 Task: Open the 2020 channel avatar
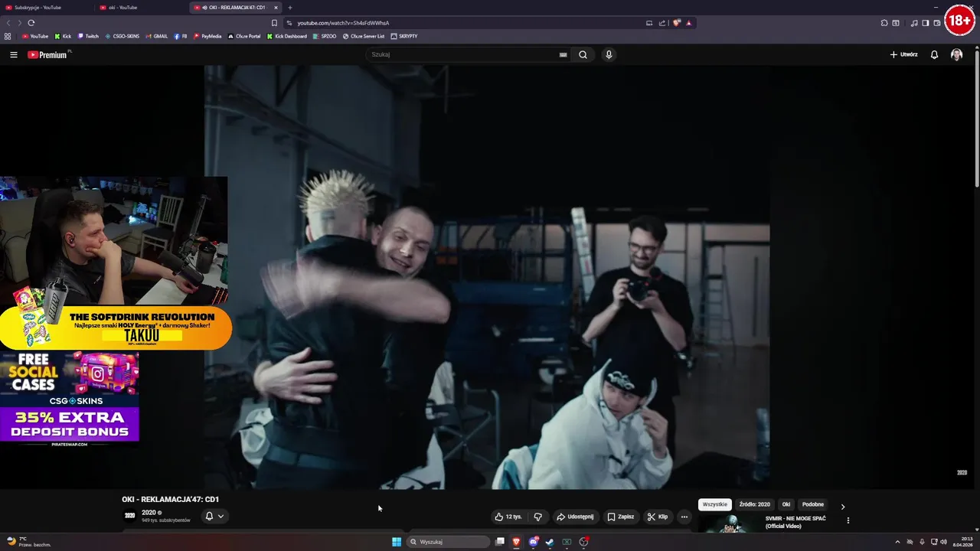click(129, 516)
